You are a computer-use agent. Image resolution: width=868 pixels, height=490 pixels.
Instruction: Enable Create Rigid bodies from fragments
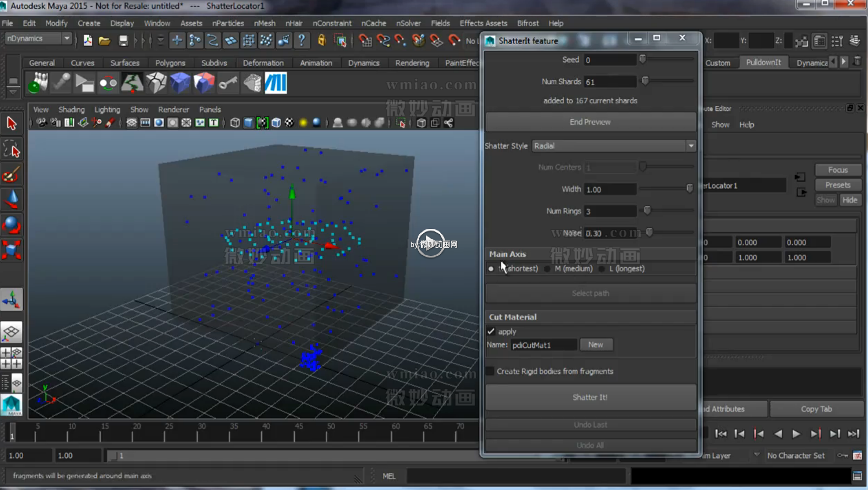490,371
